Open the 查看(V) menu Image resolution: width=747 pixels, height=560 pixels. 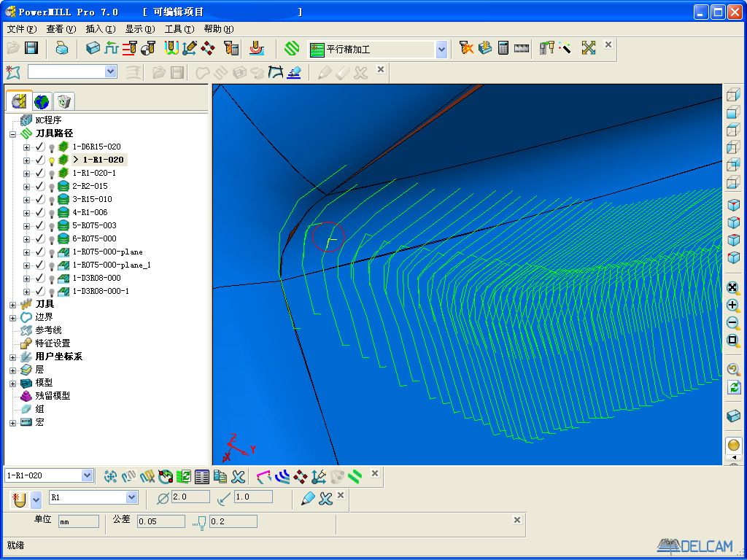61,29
